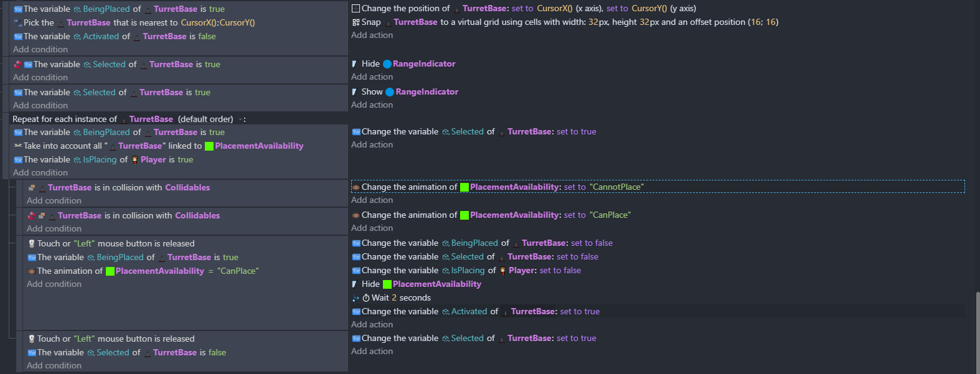Toggle inverted marker on 'Selected is true' condition
Screen dimensions: 980x374
[x=17, y=64]
